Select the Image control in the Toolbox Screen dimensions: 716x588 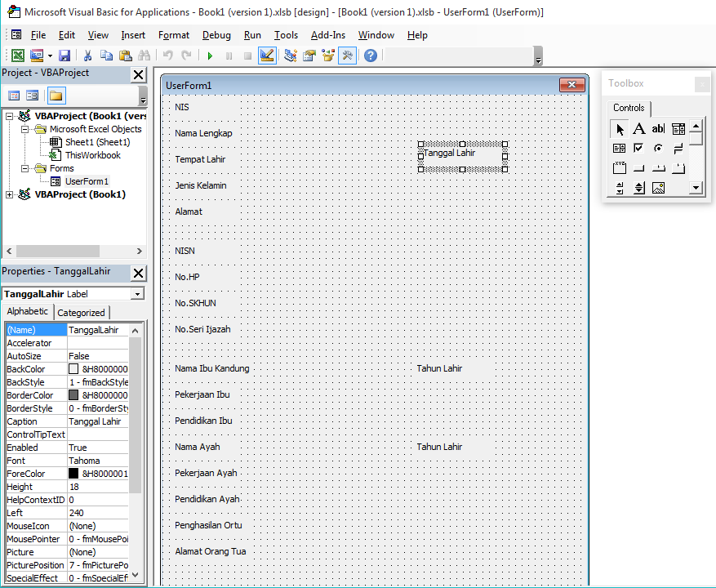658,187
